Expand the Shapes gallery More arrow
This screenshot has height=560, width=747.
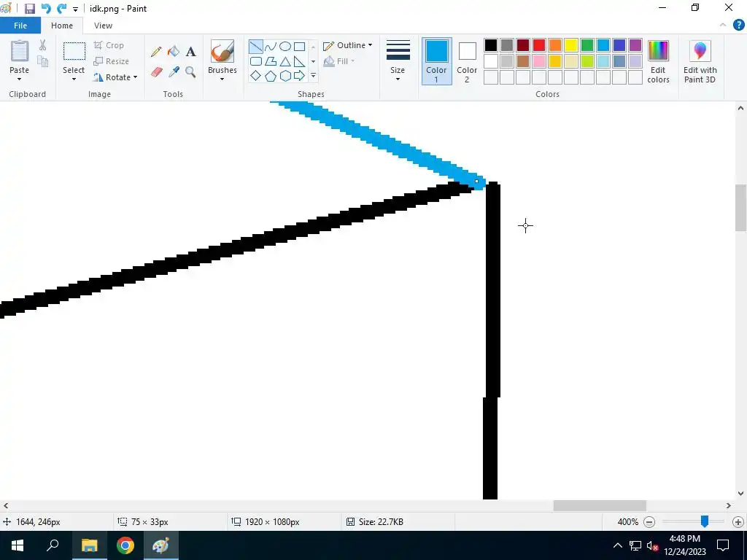pyautogui.click(x=313, y=76)
